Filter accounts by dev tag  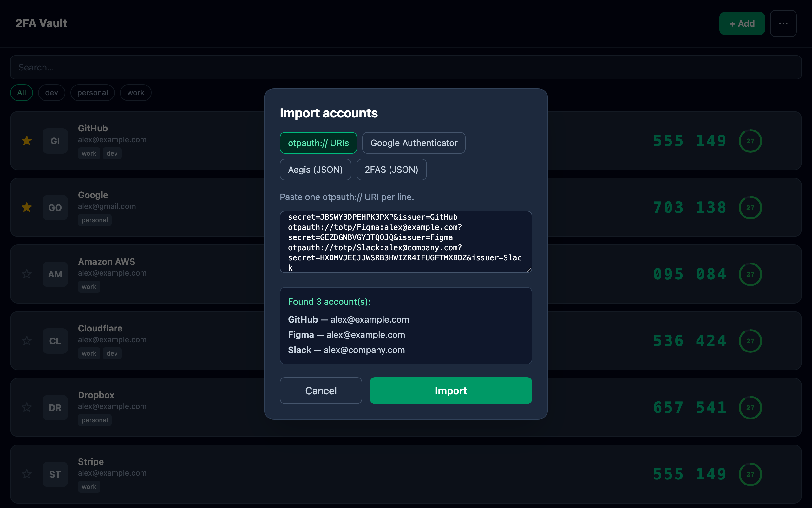coord(52,92)
